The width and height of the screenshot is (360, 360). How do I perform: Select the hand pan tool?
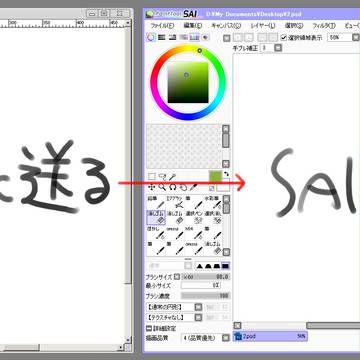[183, 187]
